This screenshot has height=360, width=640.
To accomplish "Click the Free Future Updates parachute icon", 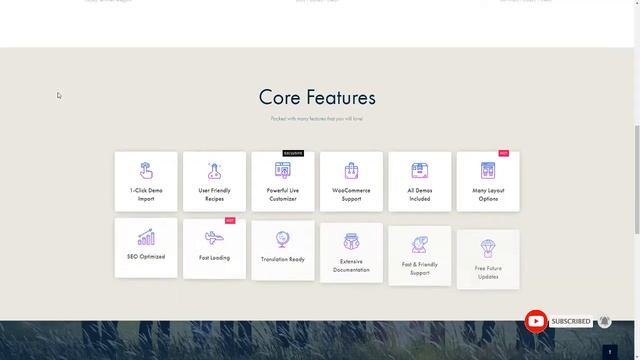I will (488, 248).
